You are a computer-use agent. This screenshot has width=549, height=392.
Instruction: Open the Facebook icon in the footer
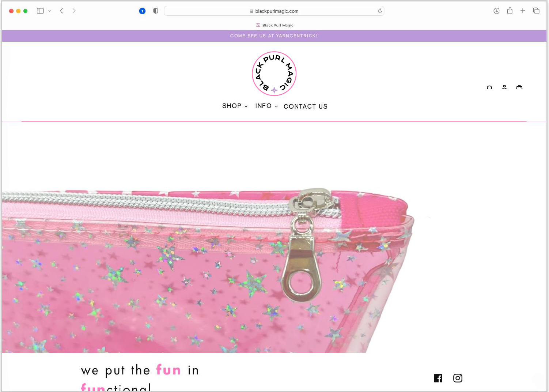pos(438,378)
